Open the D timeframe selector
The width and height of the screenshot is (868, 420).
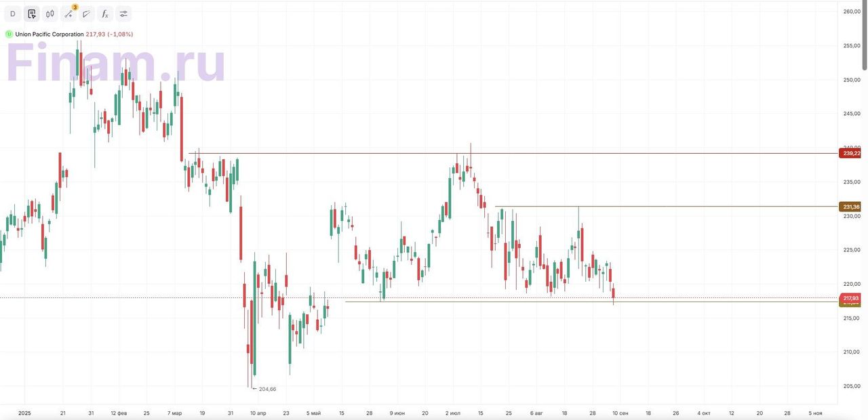point(12,14)
